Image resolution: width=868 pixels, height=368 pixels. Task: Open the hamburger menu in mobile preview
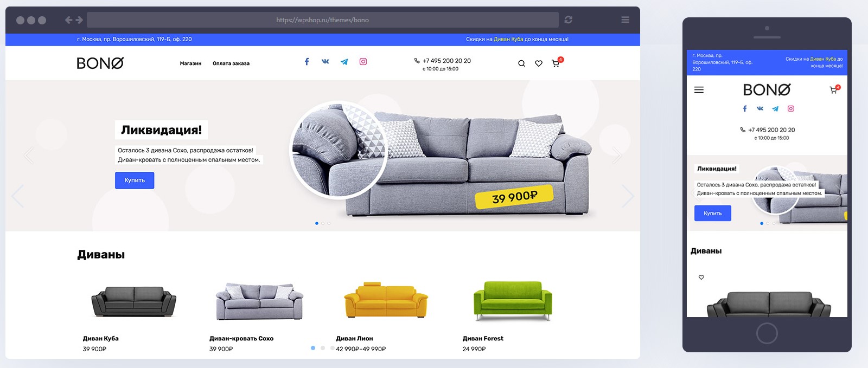[699, 90]
